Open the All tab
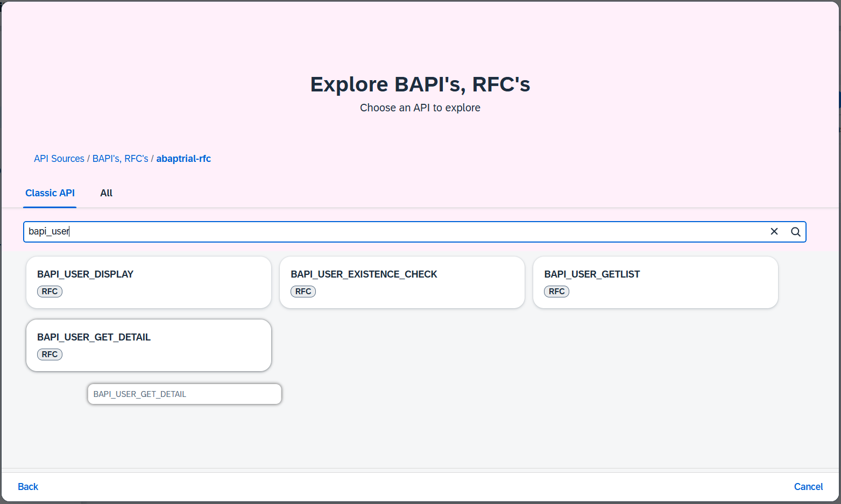This screenshot has width=841, height=504. pos(106,193)
